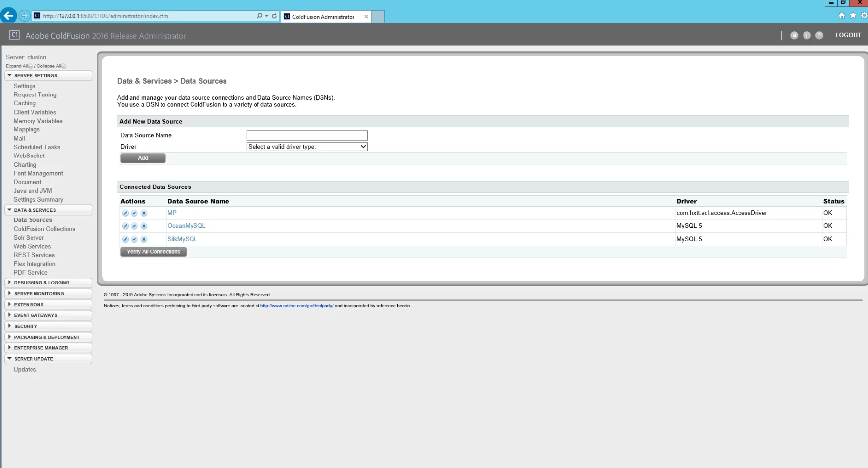Screen dimensions: 868x468
Task: Open the System Information icon
Action: [x=806, y=35]
